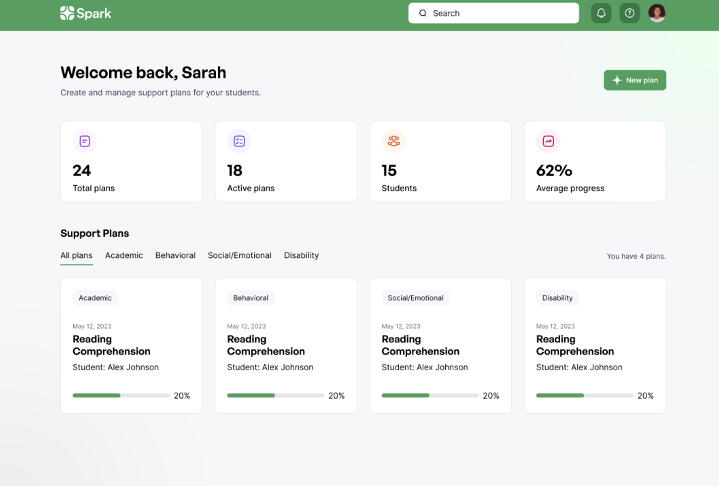Click the Active plans checklist icon
The height and width of the screenshot is (486, 719).
[x=239, y=141]
